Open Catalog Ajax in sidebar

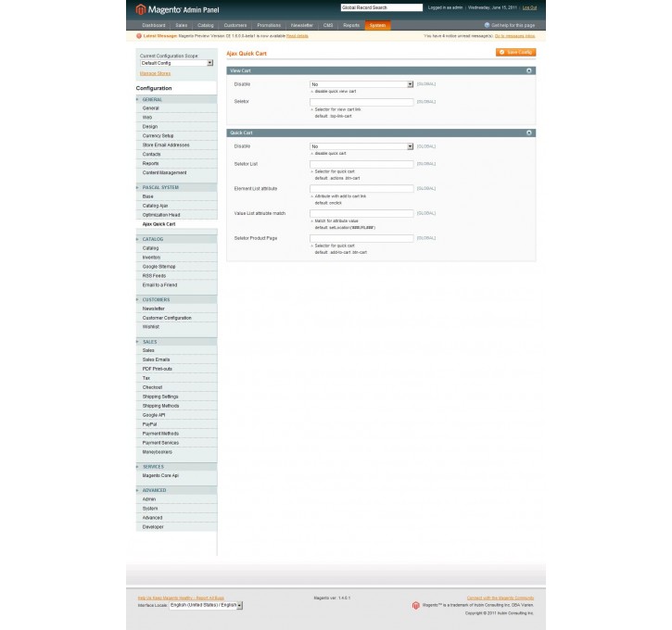point(176,206)
